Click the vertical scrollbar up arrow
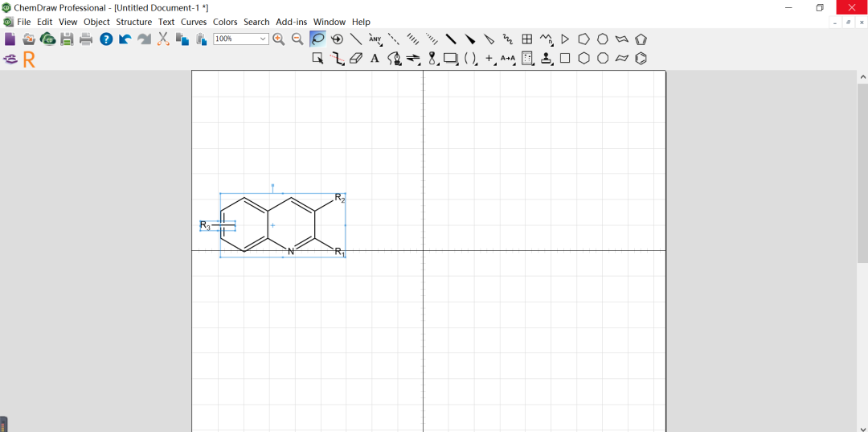This screenshot has width=868, height=432. (x=862, y=77)
